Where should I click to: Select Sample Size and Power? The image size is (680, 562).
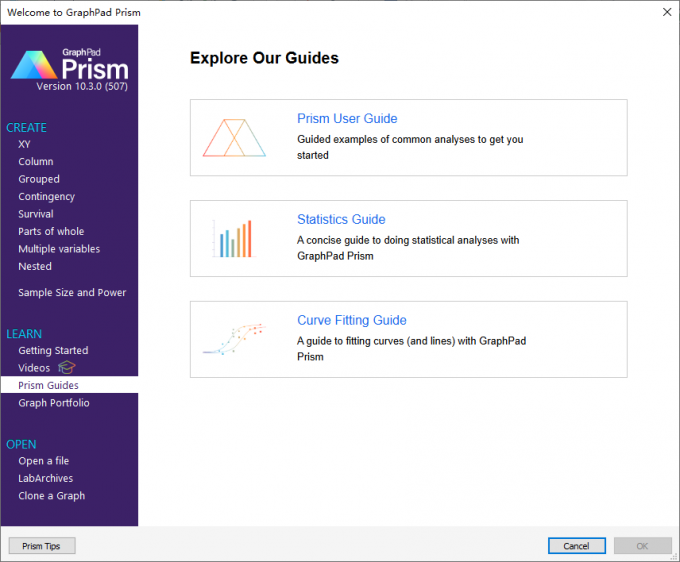(72, 293)
